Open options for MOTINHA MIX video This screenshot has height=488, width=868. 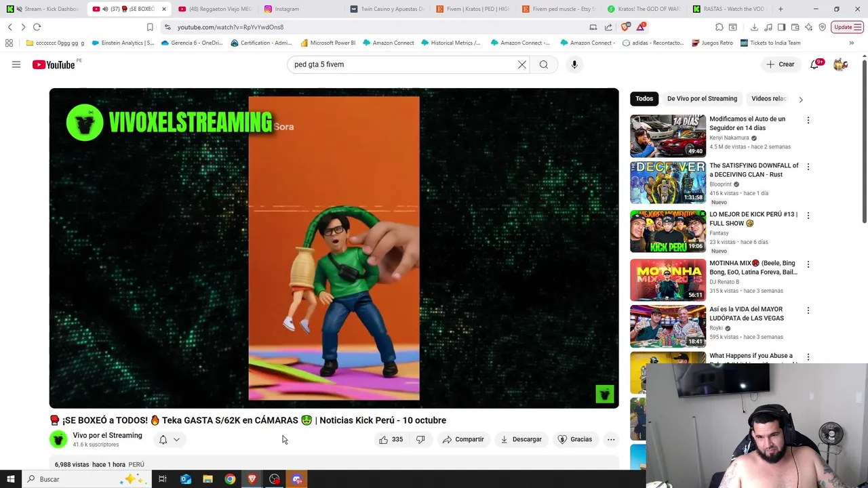(808, 264)
